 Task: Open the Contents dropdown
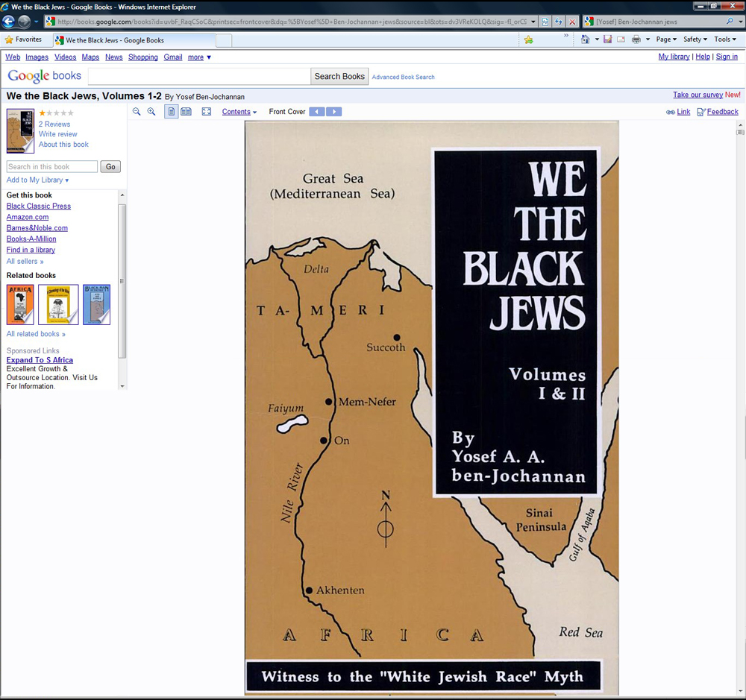coord(239,112)
